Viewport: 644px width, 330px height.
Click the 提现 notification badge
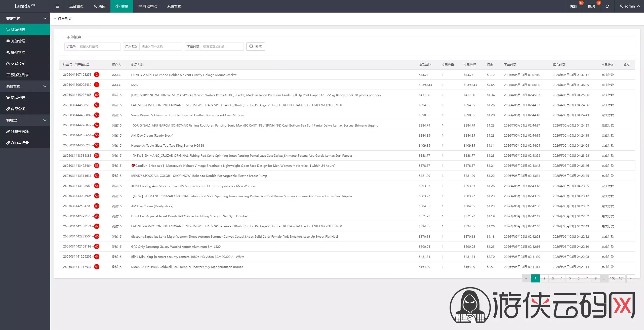(598, 3)
